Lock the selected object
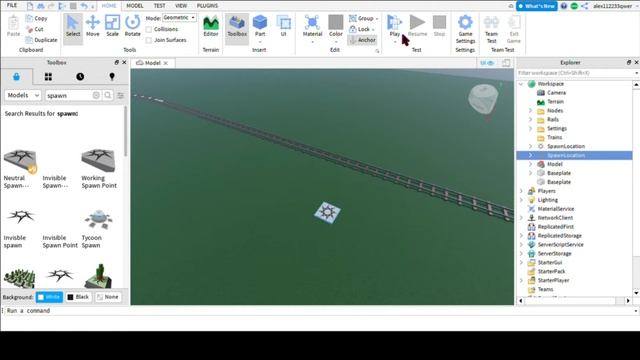Viewport: 640px width, 360px height. (x=362, y=29)
